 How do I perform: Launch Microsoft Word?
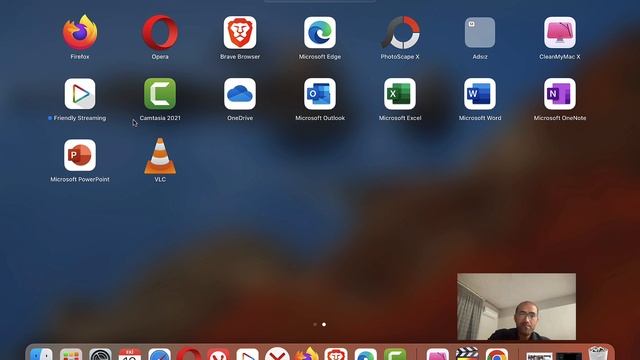[x=480, y=94]
